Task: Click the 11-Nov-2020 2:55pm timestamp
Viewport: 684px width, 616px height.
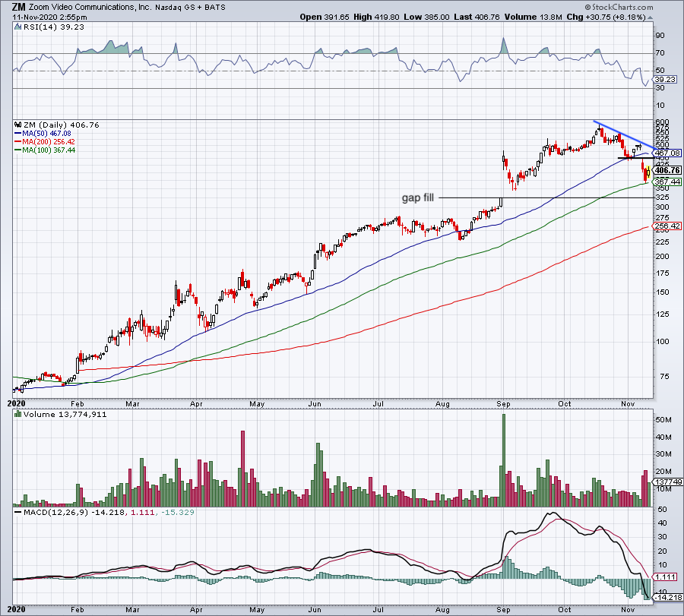Action: coord(49,17)
